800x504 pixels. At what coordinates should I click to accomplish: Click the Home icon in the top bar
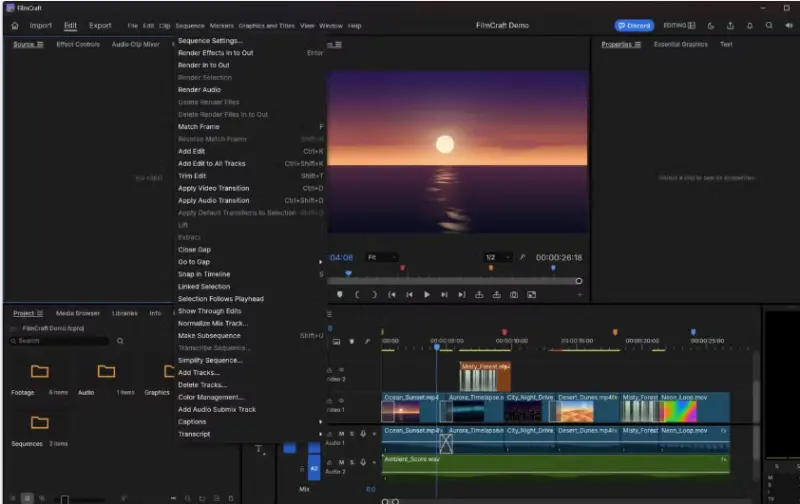15,26
